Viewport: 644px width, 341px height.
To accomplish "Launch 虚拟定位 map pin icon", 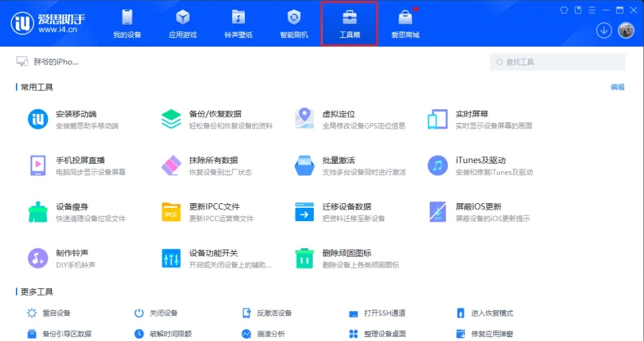I will click(304, 119).
